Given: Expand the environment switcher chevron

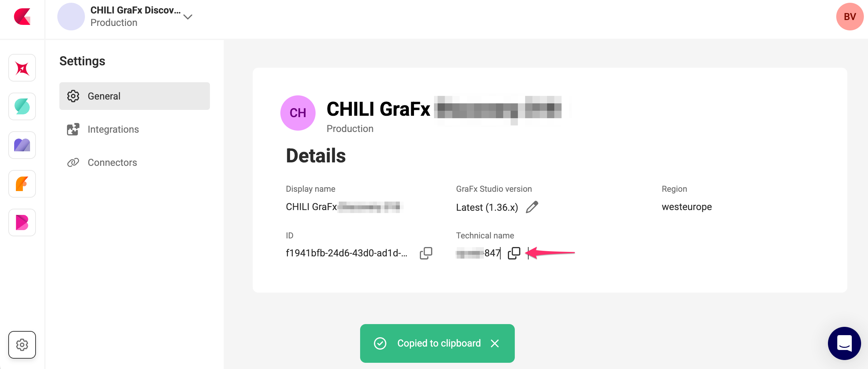Looking at the screenshot, I should tap(188, 17).
